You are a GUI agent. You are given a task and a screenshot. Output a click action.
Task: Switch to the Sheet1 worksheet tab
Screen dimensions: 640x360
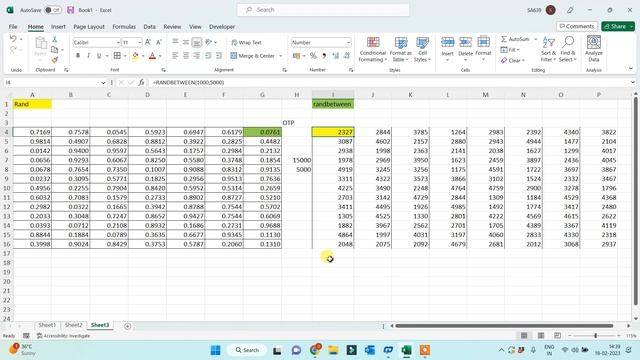(x=47, y=325)
